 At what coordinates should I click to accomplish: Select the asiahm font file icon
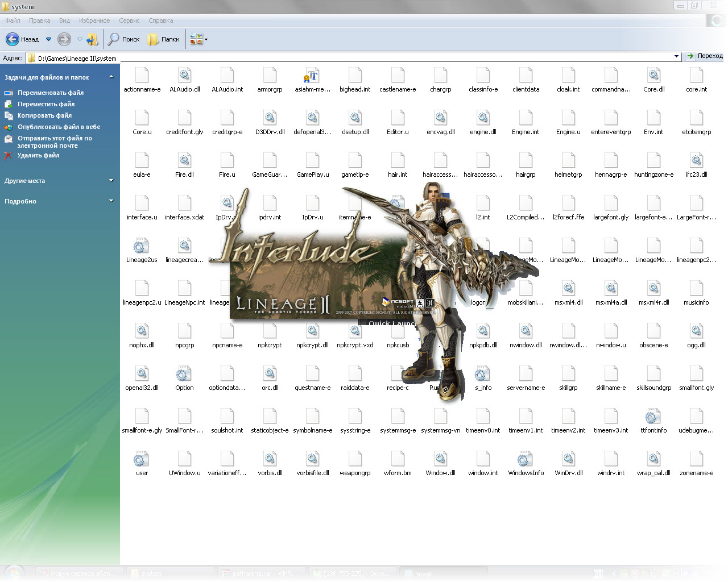coord(312,76)
